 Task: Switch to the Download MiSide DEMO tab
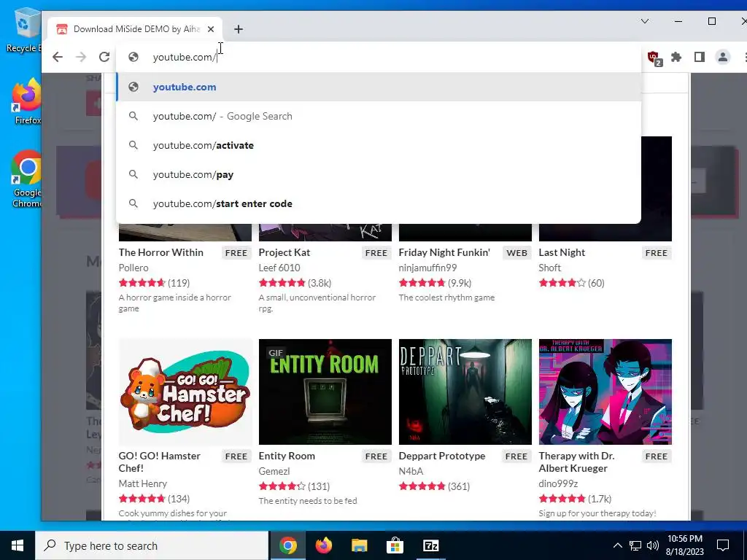pyautogui.click(x=135, y=29)
